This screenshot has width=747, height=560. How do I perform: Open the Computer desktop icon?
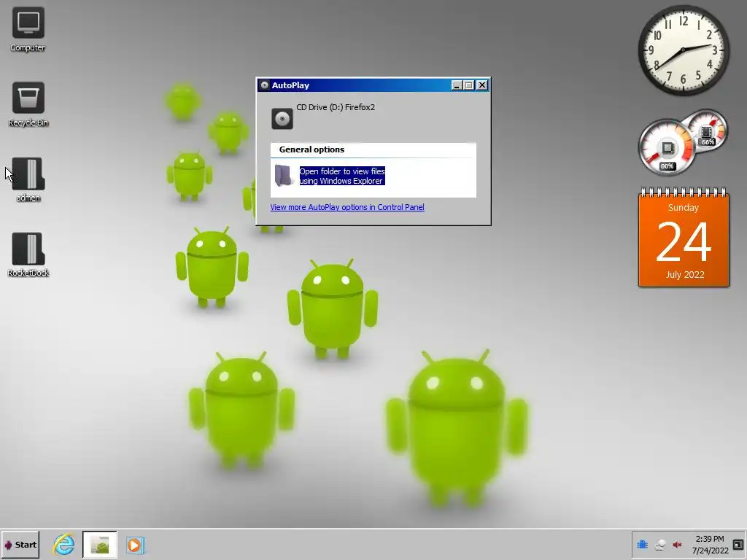28,29
